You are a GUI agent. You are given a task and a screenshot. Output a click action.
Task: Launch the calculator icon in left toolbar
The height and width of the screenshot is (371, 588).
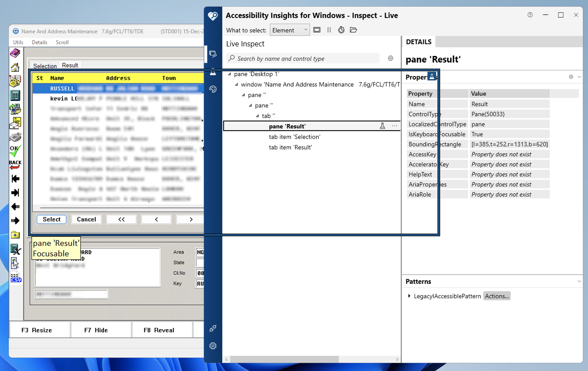coord(15,95)
